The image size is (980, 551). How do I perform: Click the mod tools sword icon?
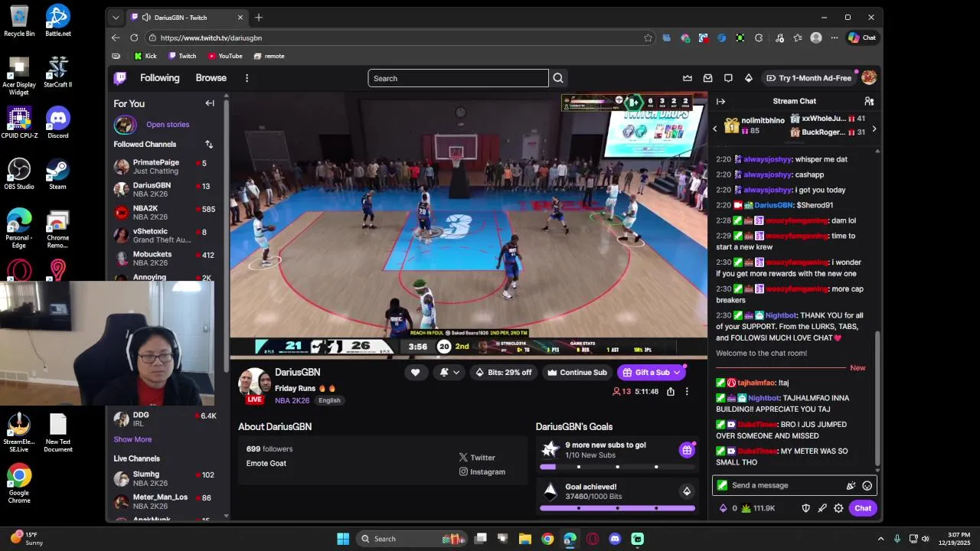coord(822,508)
